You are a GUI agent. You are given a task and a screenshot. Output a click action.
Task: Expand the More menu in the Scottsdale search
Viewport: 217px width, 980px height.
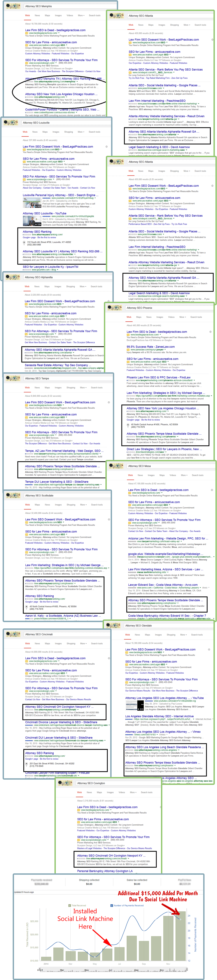83,505
